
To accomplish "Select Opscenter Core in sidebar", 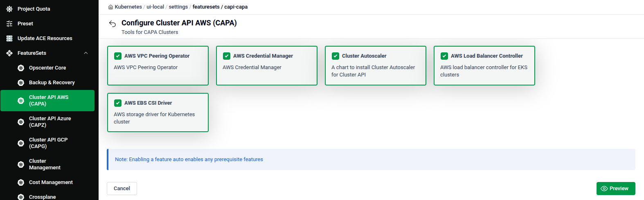I will [47, 67].
